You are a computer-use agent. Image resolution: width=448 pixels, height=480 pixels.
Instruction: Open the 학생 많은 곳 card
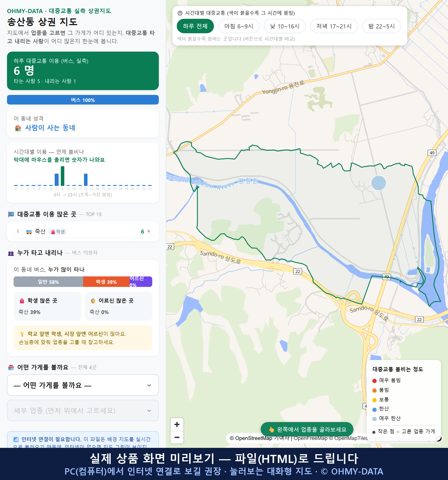tap(47, 306)
